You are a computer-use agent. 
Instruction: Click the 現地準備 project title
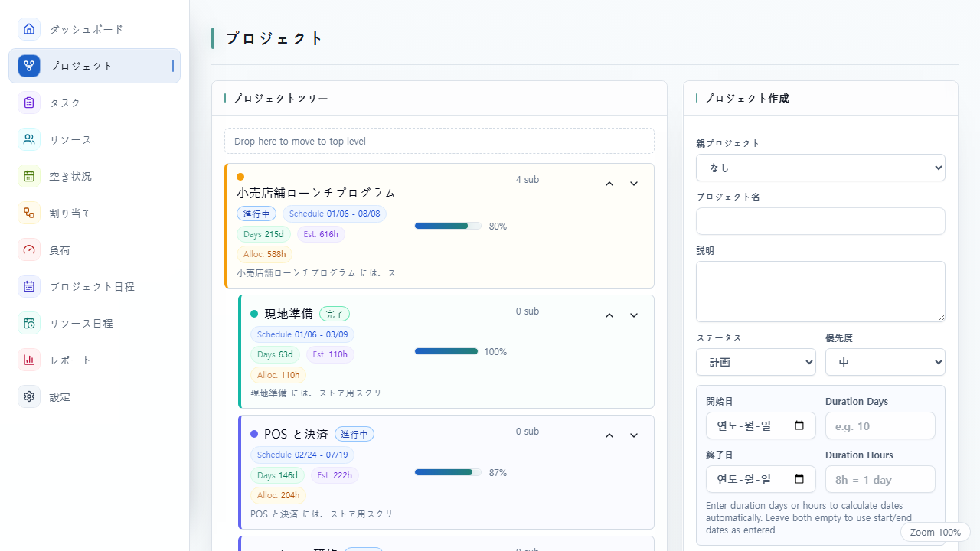289,314
